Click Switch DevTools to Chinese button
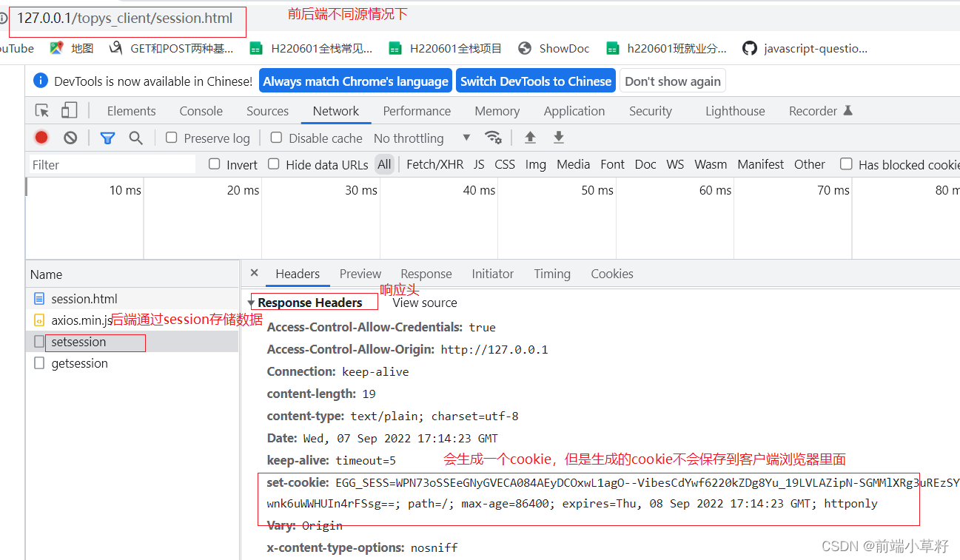The height and width of the screenshot is (560, 960). coord(536,81)
